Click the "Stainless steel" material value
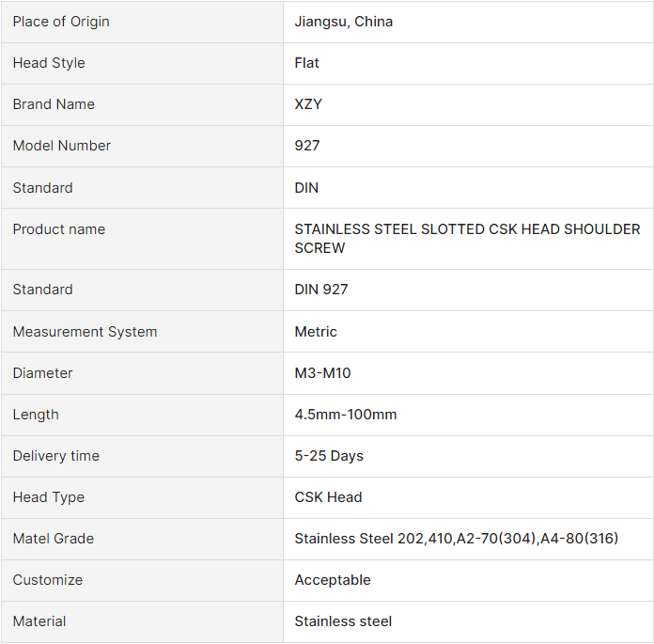Viewport: 654px width, 644px height. [343, 621]
